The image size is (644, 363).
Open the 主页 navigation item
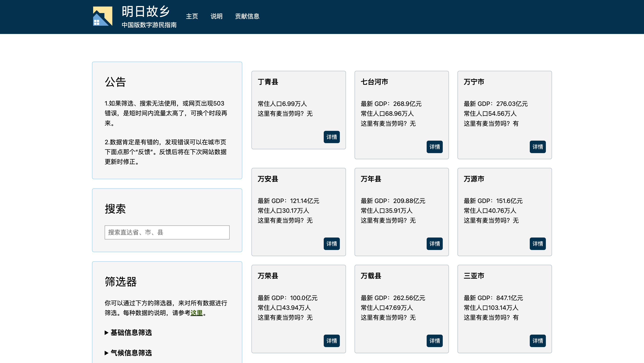[x=192, y=16]
